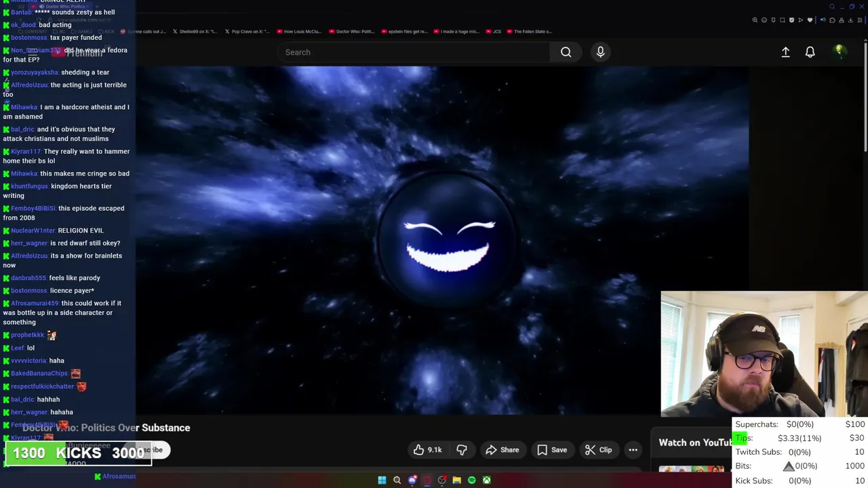Share the video

pos(502,450)
